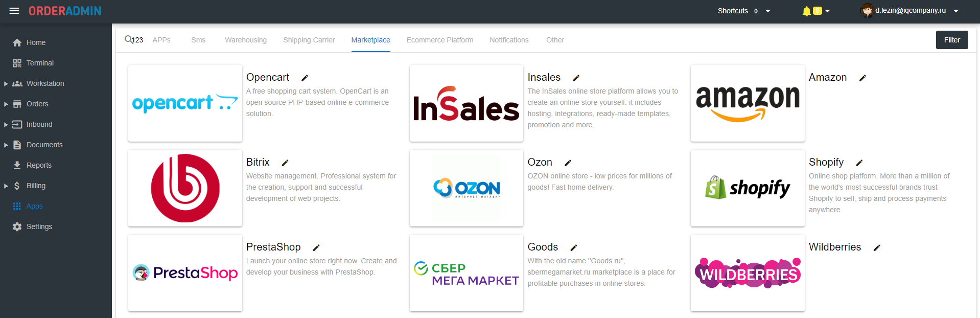Click the Shopify logo thumbnail
980x318 pixels.
748,188
